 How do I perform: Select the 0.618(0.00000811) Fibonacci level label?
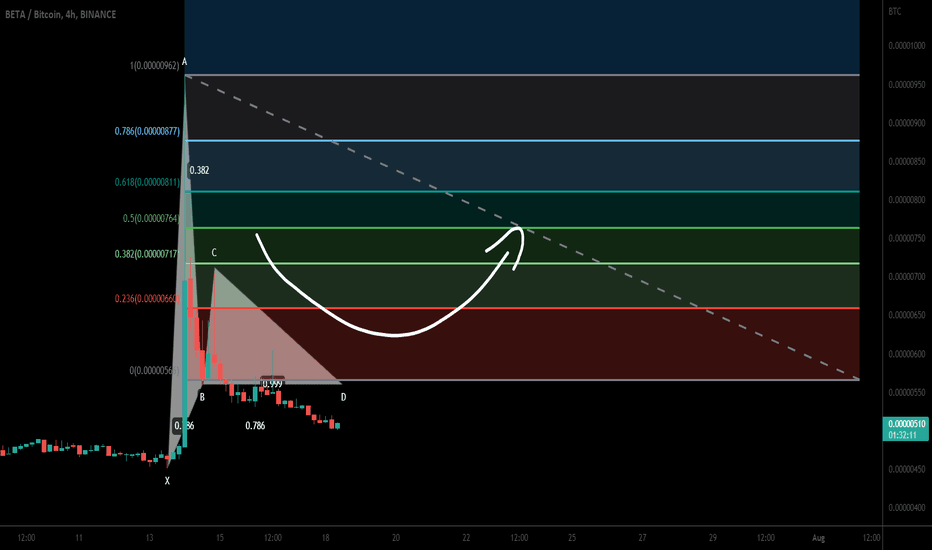click(x=147, y=182)
